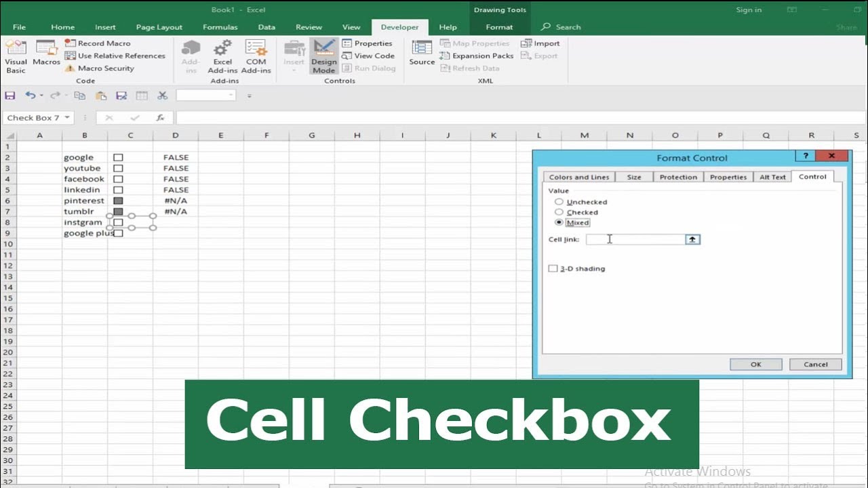Open the Size tab in Format Control
The image size is (868, 488).
tap(634, 177)
